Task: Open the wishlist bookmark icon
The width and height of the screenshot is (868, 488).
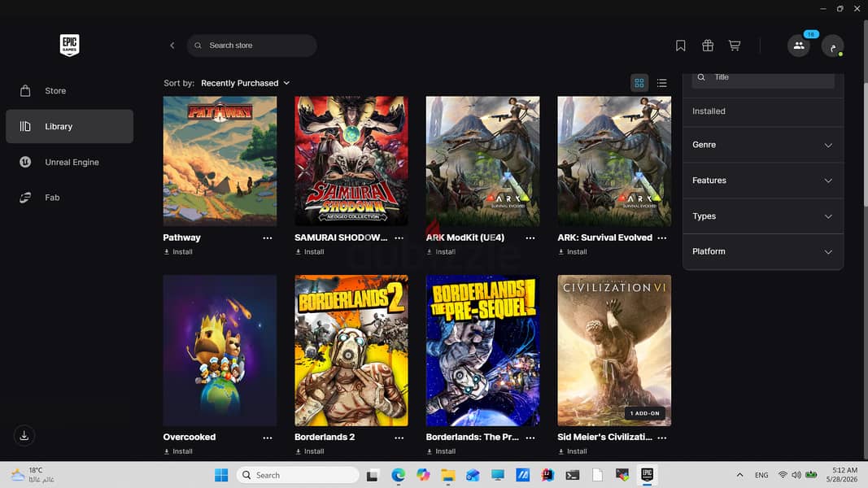Action: [x=680, y=46]
